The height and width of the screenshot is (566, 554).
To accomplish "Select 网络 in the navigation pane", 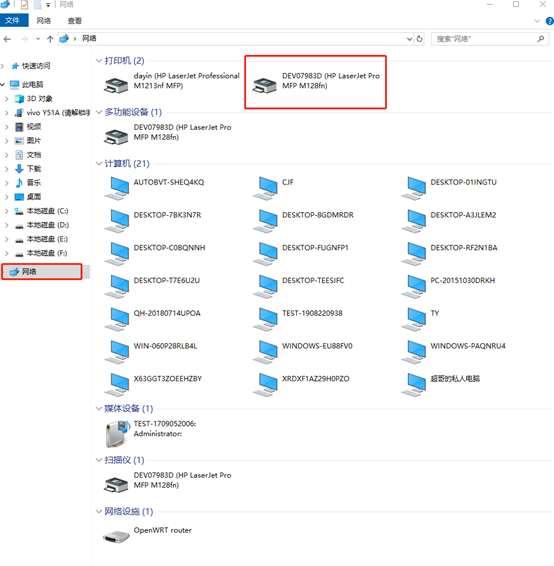I will click(29, 271).
